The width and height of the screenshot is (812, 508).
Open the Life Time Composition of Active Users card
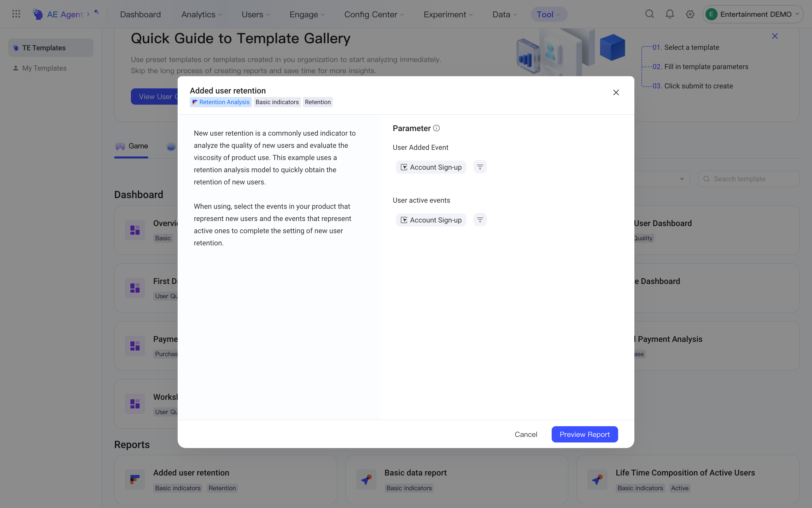tap(688, 480)
